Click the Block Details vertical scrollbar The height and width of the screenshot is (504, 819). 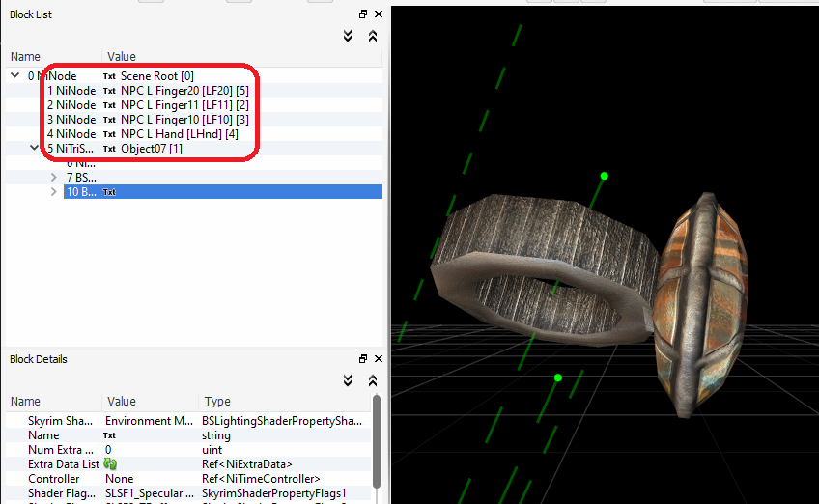377,441
